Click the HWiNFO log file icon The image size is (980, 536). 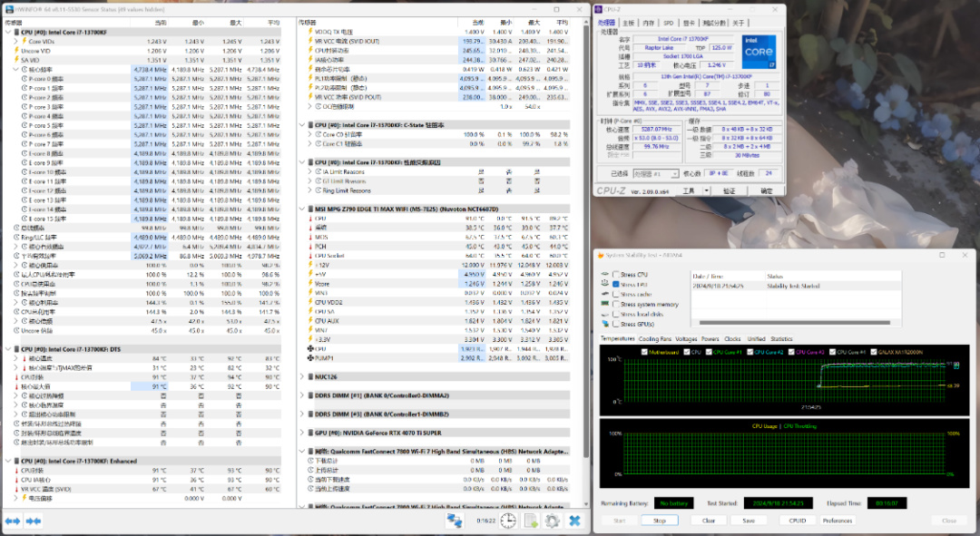click(529, 521)
